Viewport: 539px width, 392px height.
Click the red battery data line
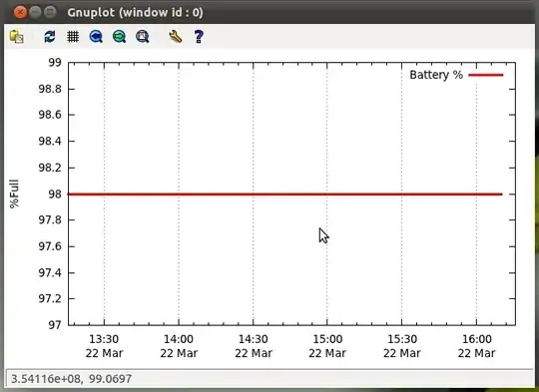(285, 195)
